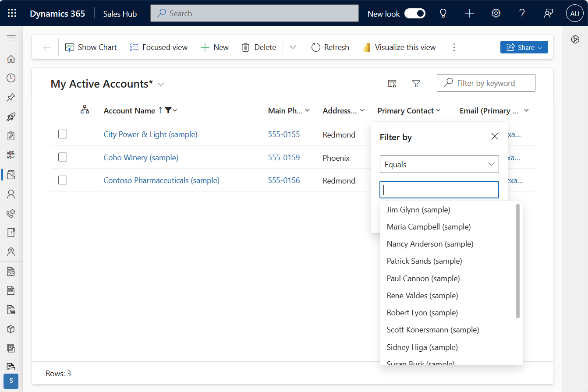
Task: Disable the New look toggle
Action: [415, 14]
